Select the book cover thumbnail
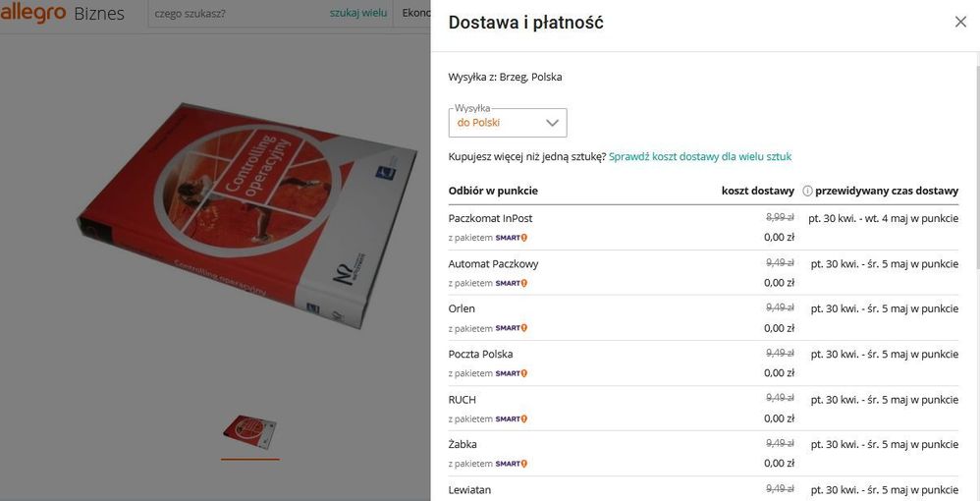The width and height of the screenshot is (980, 501). pyautogui.click(x=249, y=432)
